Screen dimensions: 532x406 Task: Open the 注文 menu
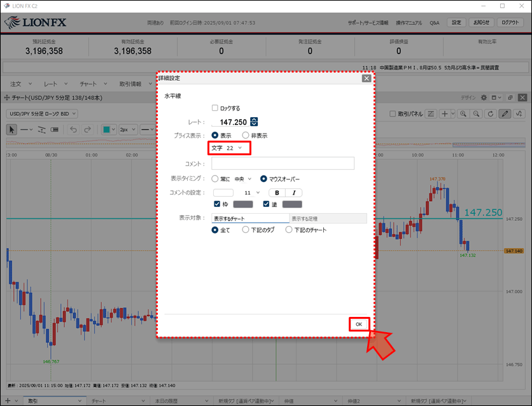pos(20,84)
